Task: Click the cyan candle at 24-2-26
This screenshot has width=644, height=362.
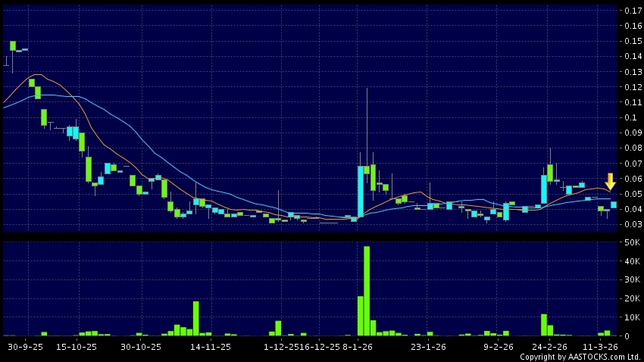Action: pyautogui.click(x=544, y=189)
